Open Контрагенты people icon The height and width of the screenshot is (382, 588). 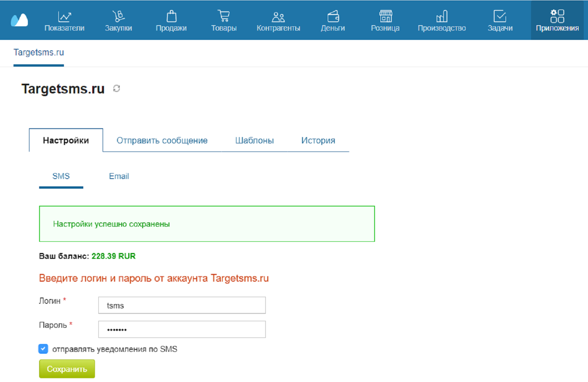coord(278,16)
